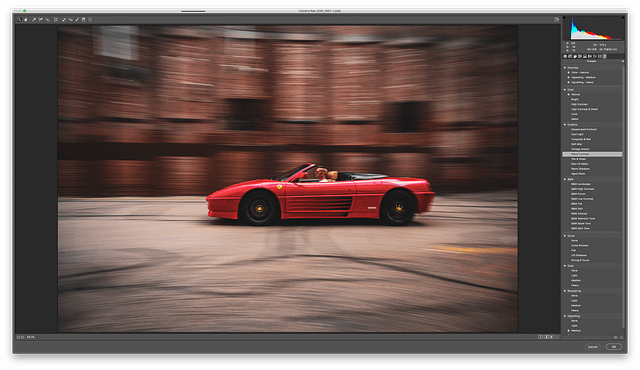This screenshot has height=370, width=640.
Task: Unfavorite the Color - Natural preset star
Action: point(569,73)
